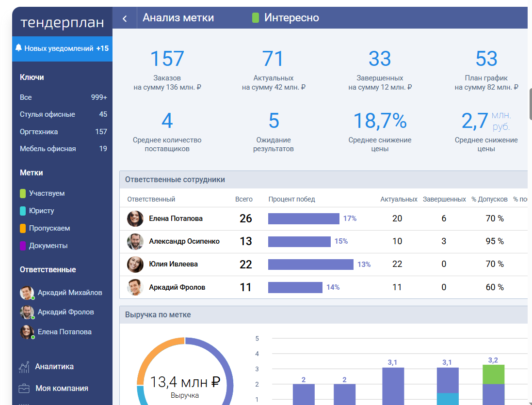The height and width of the screenshot is (405, 532).
Task: Click the 71 Актуальных statistic
Action: point(274,70)
